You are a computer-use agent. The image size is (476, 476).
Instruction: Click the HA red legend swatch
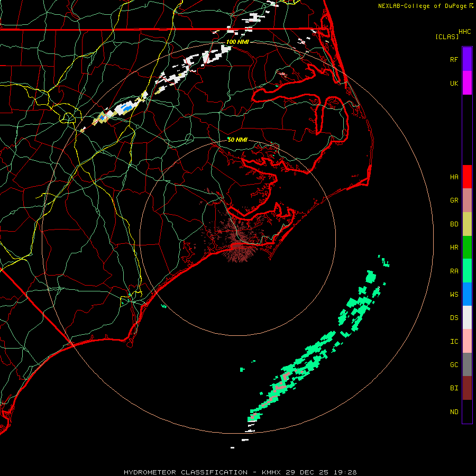[x=467, y=177]
